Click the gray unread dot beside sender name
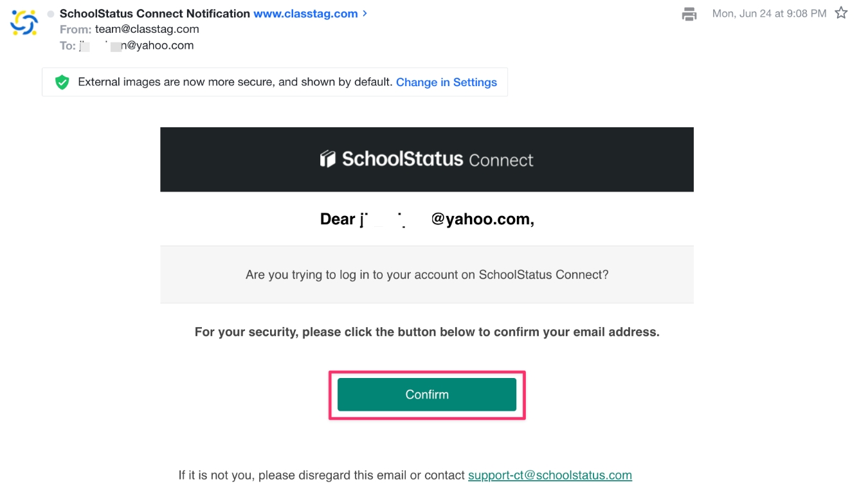This screenshot has width=868, height=495. click(x=51, y=14)
